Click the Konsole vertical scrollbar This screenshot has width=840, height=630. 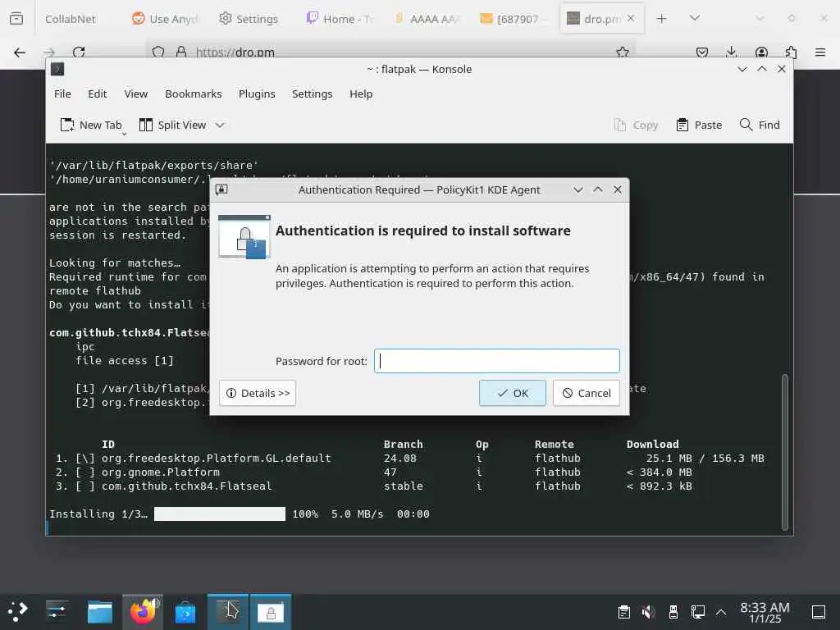click(785, 452)
